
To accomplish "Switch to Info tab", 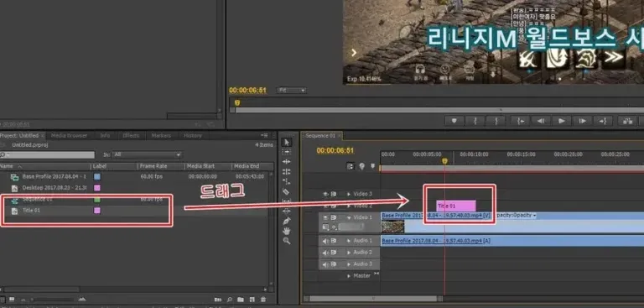I will 105,135.
